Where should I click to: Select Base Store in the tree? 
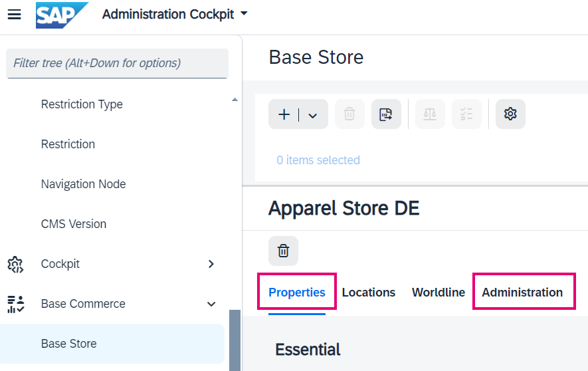coord(112,344)
